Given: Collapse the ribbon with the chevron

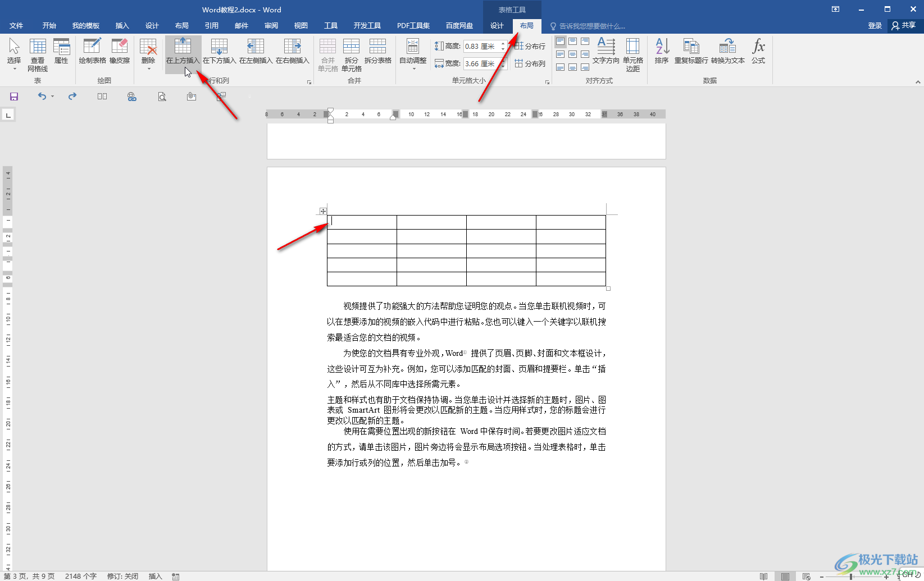Looking at the screenshot, I should pos(918,82).
